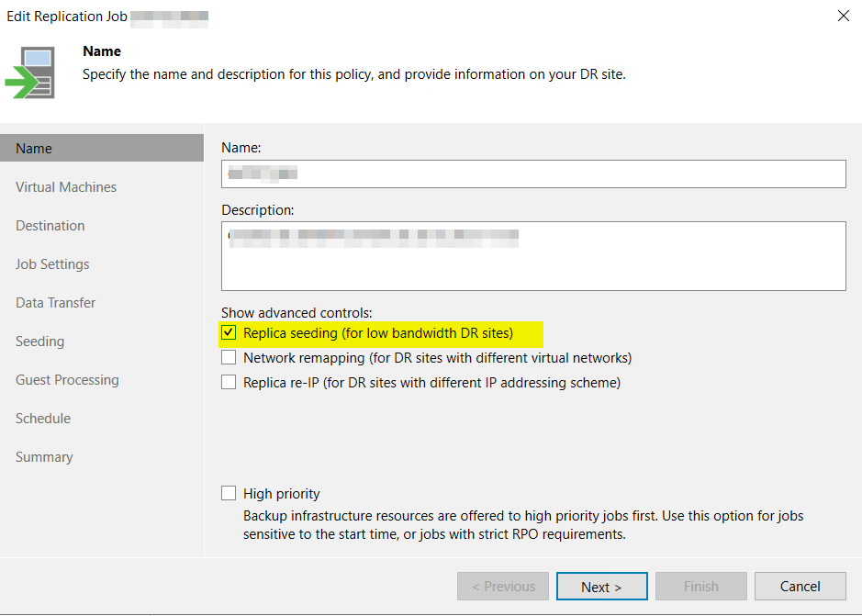The width and height of the screenshot is (862, 616).
Task: Close the Edit Replication Job dialog
Action: (844, 16)
